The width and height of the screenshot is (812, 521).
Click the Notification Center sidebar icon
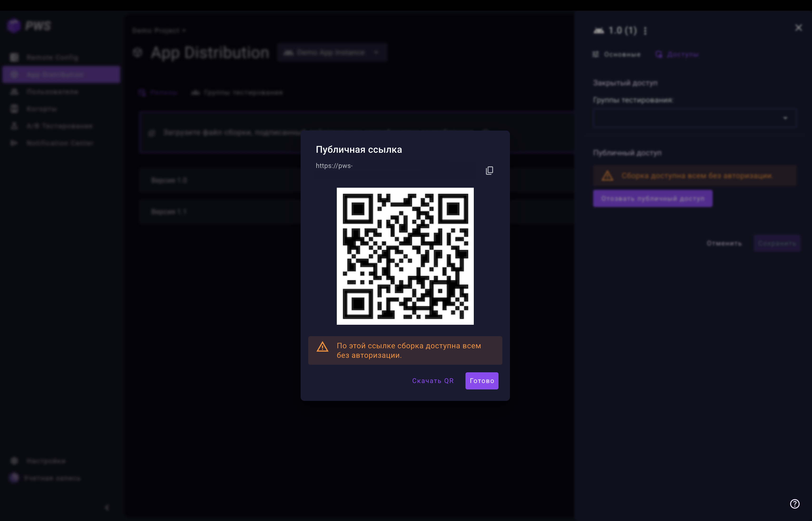[14, 143]
